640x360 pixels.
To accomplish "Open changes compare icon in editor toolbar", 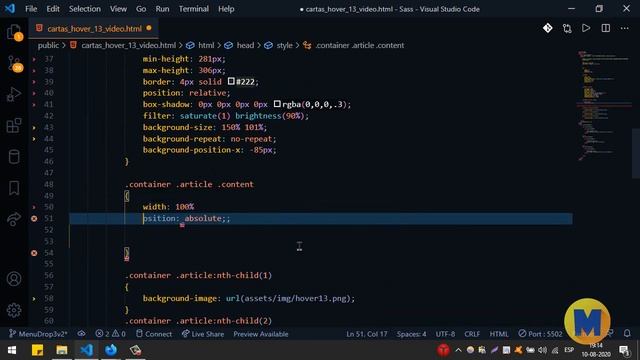I will [567, 28].
